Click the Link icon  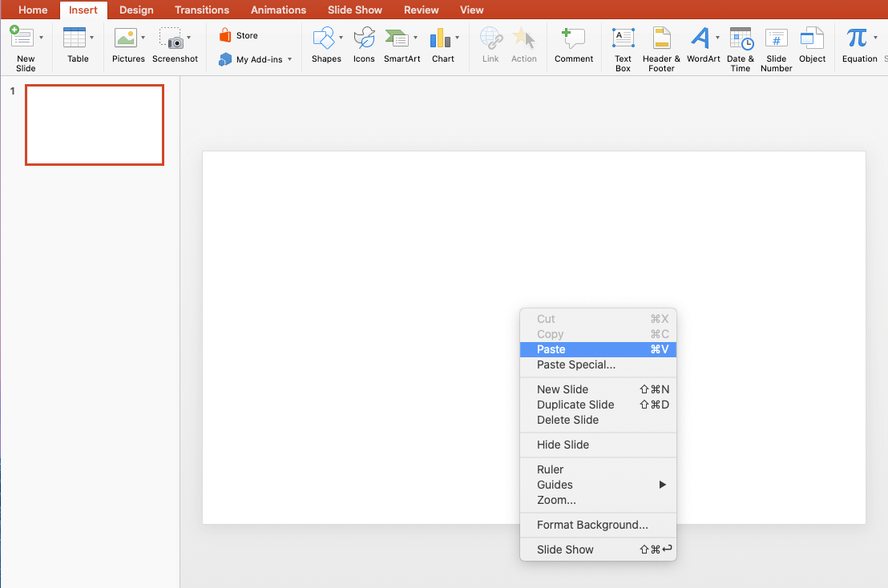pos(491,38)
